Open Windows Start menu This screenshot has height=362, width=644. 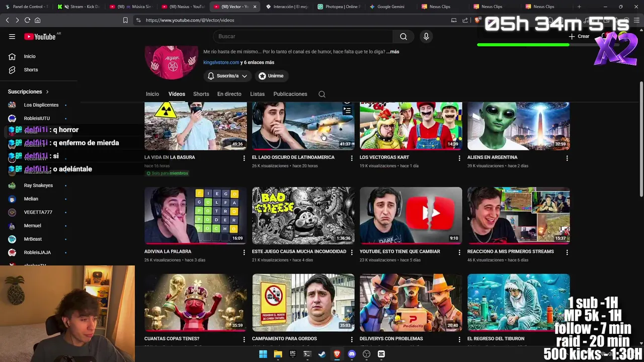coord(263,354)
